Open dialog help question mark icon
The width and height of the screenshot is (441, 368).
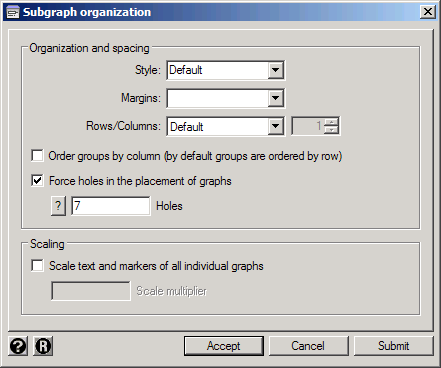(x=18, y=346)
